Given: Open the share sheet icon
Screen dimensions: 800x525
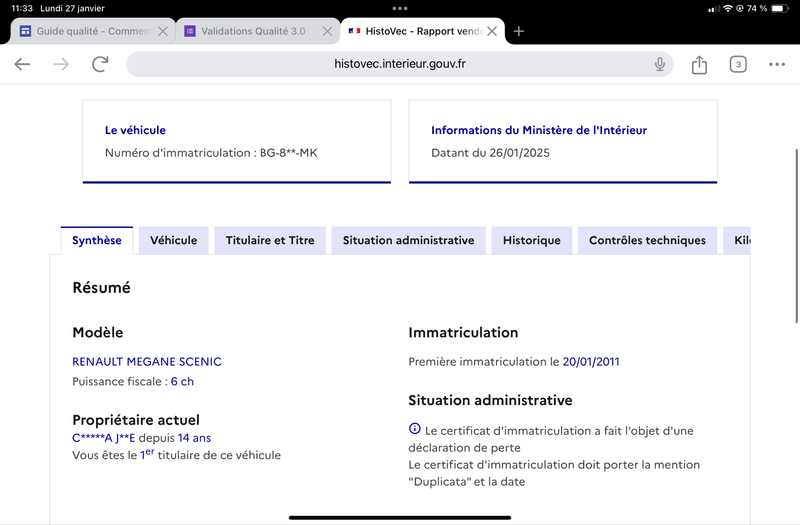Looking at the screenshot, I should tap(699, 64).
